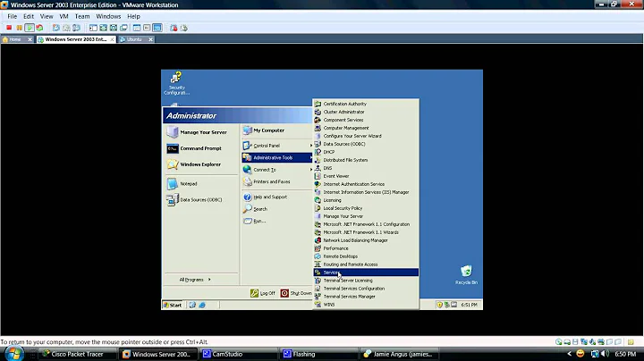Expand the Control Panel submenu

tap(277, 146)
